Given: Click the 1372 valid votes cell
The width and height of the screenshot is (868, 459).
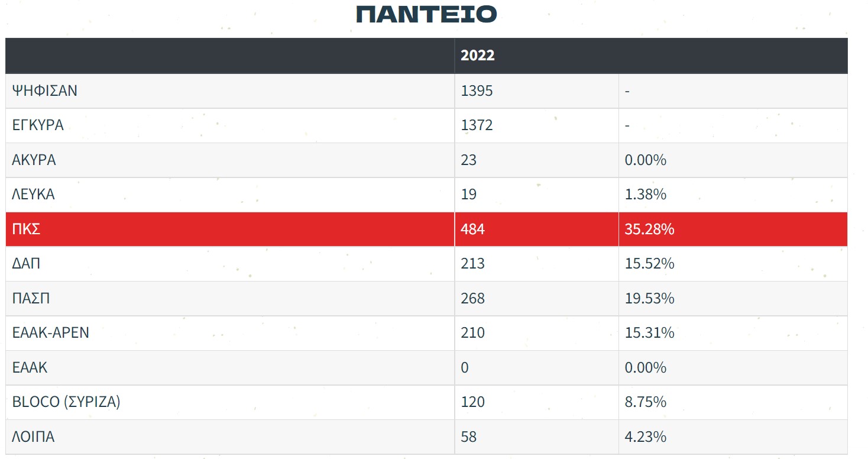Looking at the screenshot, I should [x=477, y=125].
